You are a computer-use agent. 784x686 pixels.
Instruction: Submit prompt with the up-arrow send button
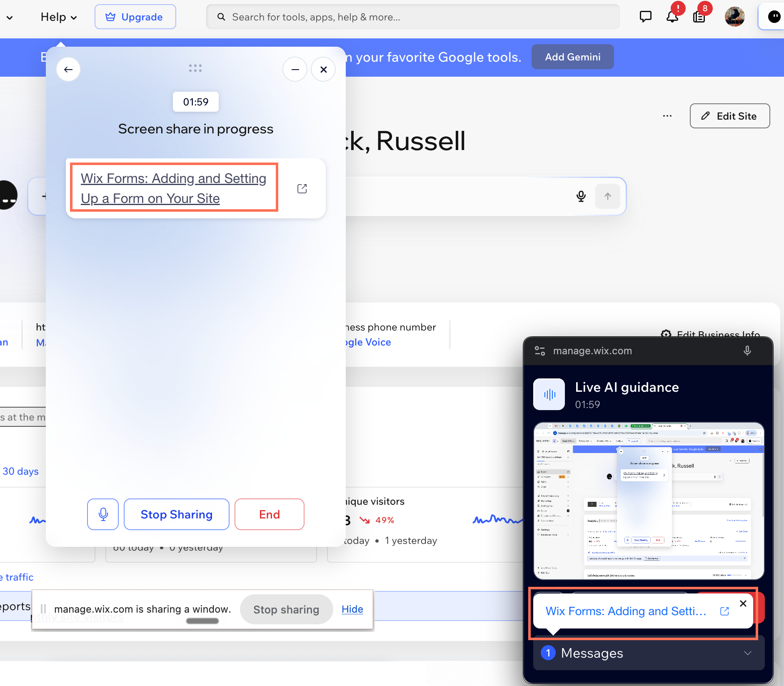pyautogui.click(x=608, y=196)
